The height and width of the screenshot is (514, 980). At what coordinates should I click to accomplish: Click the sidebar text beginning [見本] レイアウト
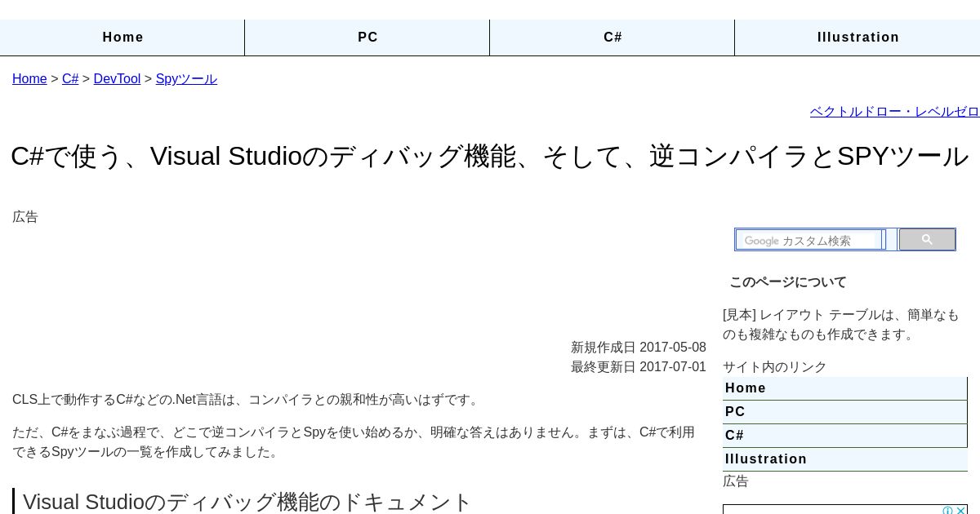tap(841, 325)
